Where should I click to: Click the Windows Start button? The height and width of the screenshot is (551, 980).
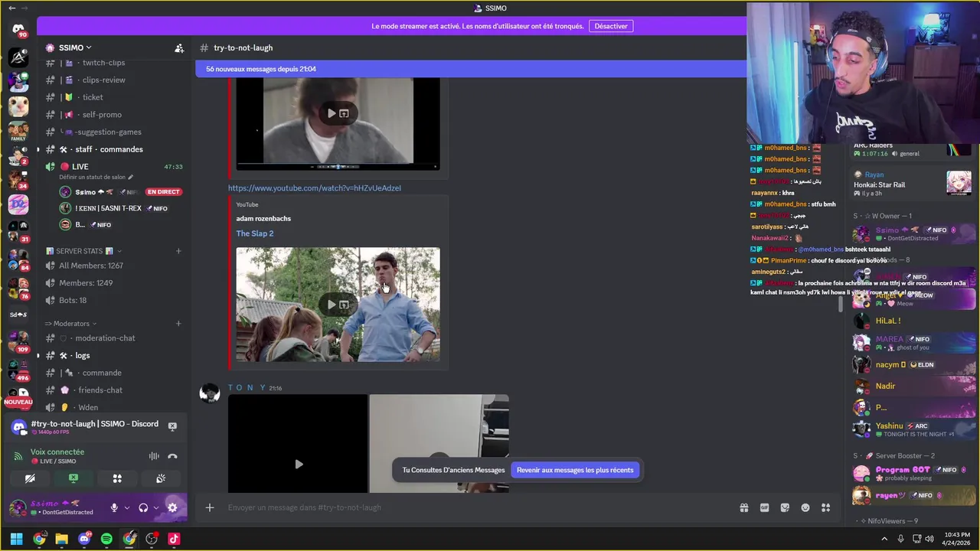[16, 539]
